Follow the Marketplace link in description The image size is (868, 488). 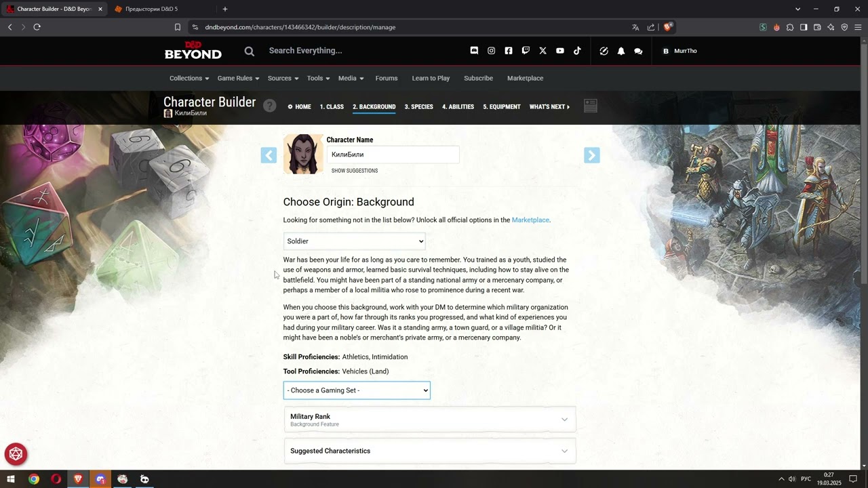[530, 220]
